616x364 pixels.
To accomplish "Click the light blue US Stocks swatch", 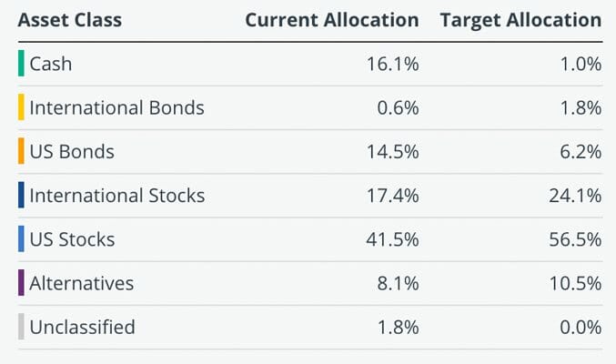I will click(21, 239).
